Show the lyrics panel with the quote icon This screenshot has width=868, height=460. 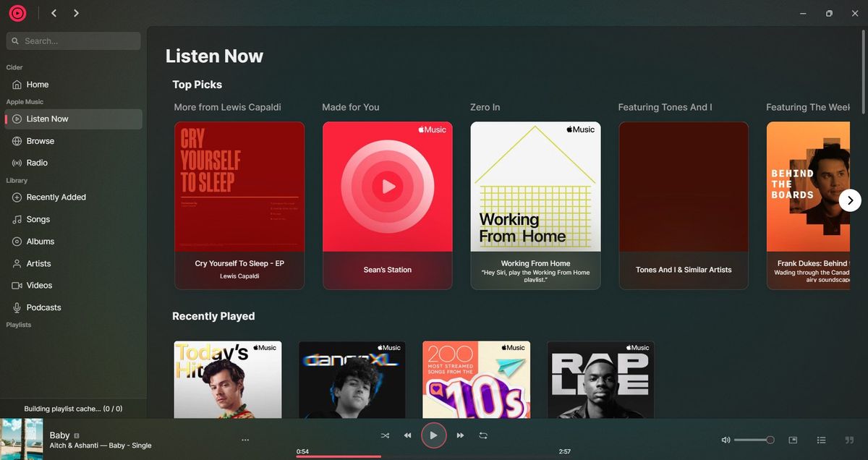[848, 439]
